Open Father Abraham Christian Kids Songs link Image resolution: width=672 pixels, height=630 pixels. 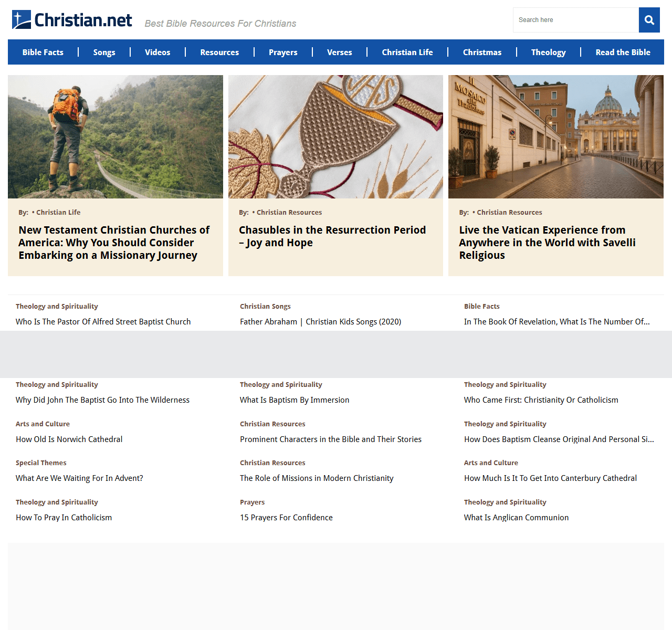[x=320, y=322]
